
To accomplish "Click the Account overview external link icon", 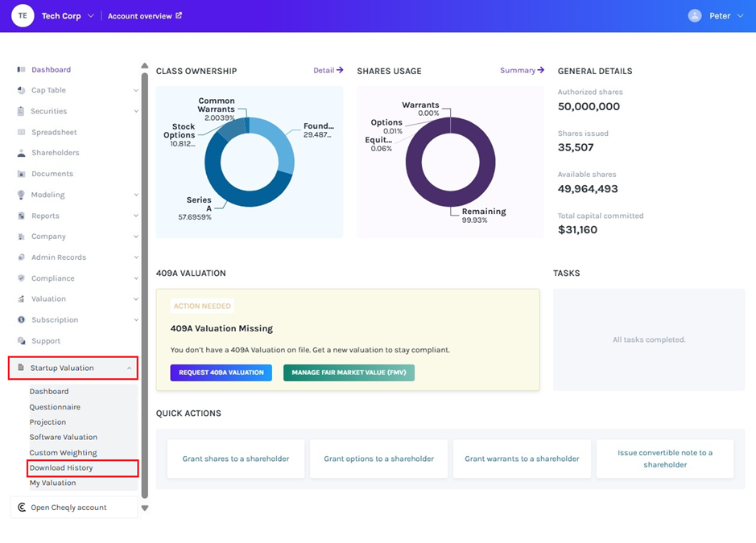I will (179, 15).
